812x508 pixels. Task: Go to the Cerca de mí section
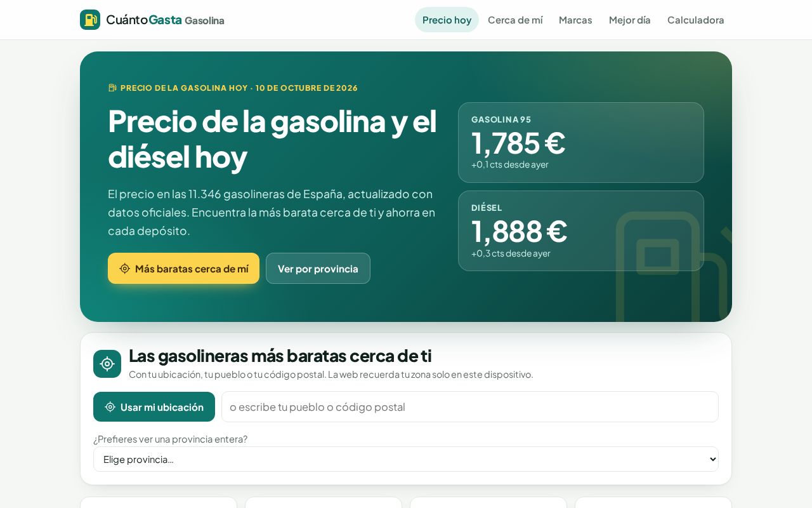pyautogui.click(x=515, y=20)
